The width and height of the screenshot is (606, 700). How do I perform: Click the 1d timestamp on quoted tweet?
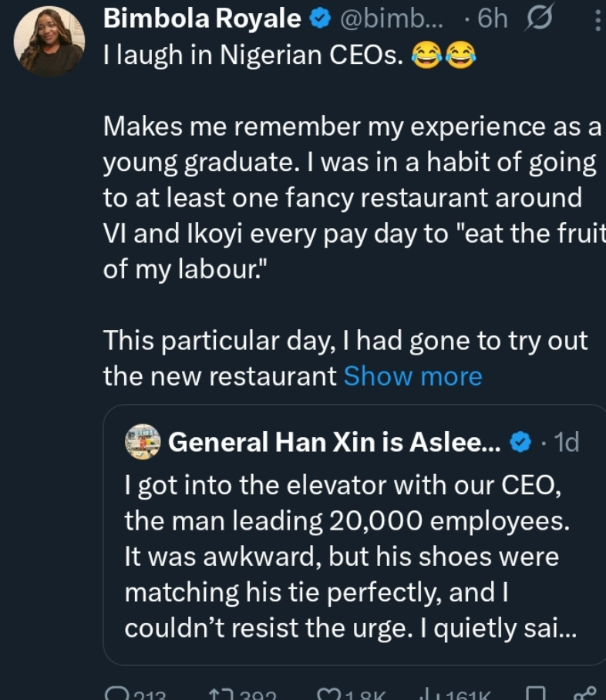point(567,442)
